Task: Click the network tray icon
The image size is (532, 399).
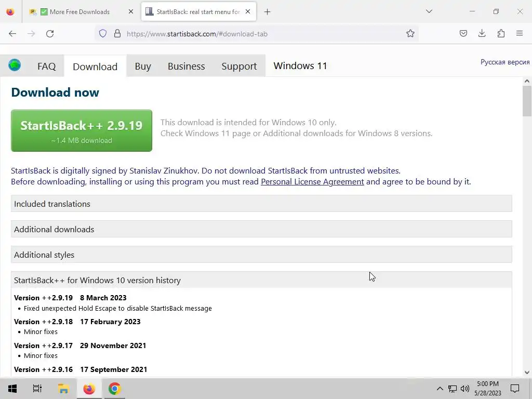Action: click(453, 389)
